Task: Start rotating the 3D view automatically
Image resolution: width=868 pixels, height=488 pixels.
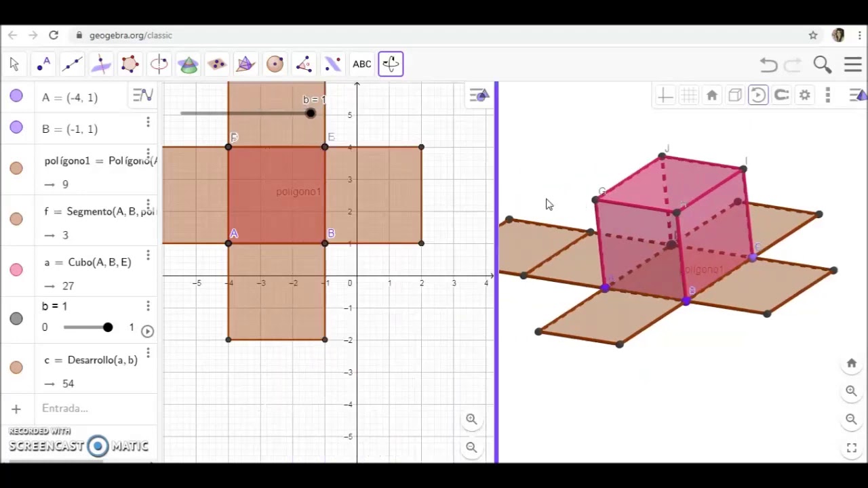Action: (758, 96)
